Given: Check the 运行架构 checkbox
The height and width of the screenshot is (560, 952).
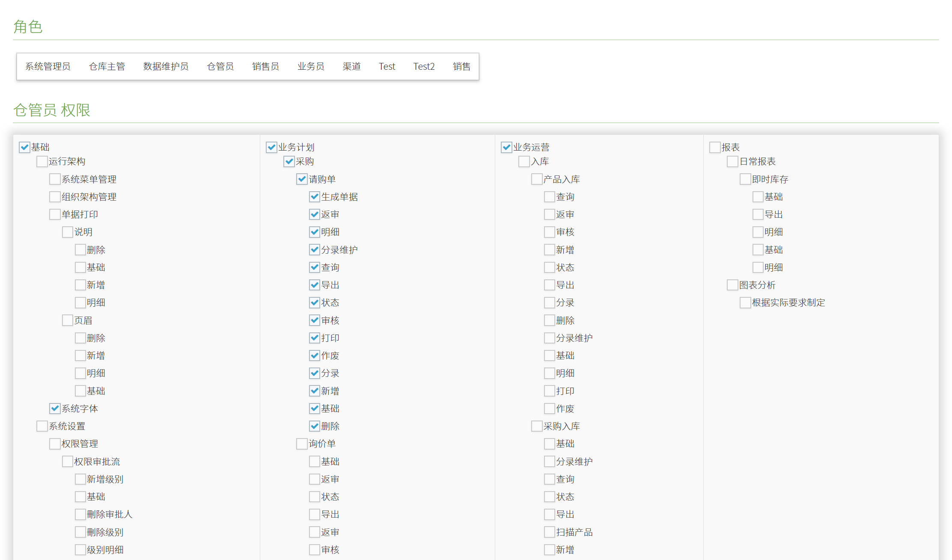Looking at the screenshot, I should tap(42, 161).
